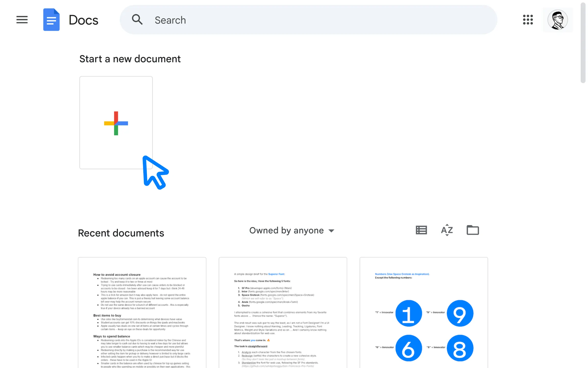Open the account closure tips document
Screen dimensions: 588x368
coord(142,313)
